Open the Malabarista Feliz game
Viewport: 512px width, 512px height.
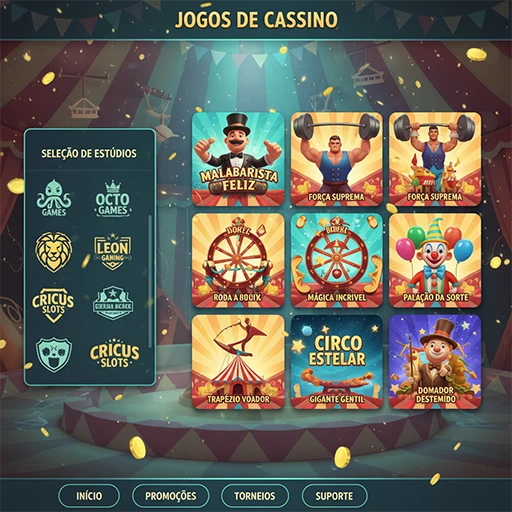click(238, 159)
